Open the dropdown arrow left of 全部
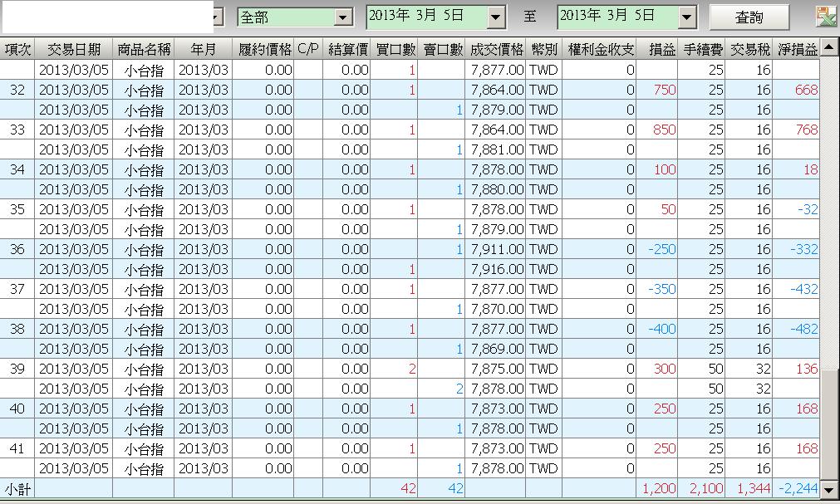The height and width of the screenshot is (504, 840). pyautogui.click(x=216, y=17)
